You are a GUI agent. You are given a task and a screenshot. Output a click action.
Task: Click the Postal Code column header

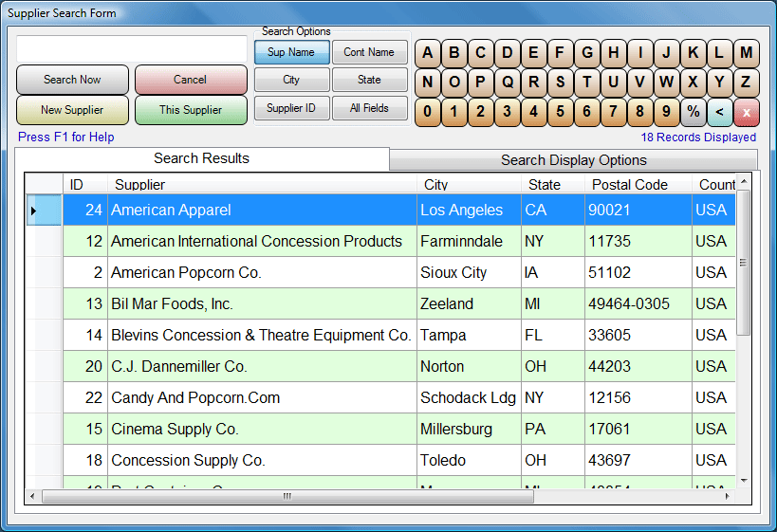point(638,184)
